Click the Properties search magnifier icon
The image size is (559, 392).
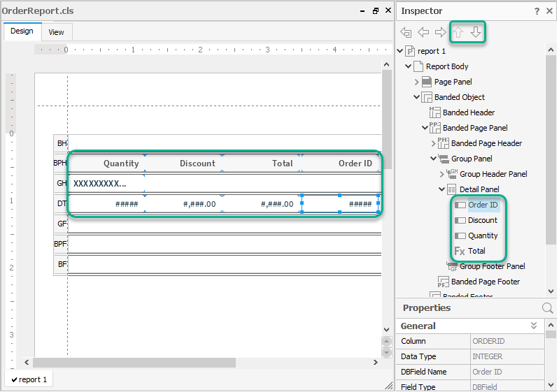pos(548,308)
